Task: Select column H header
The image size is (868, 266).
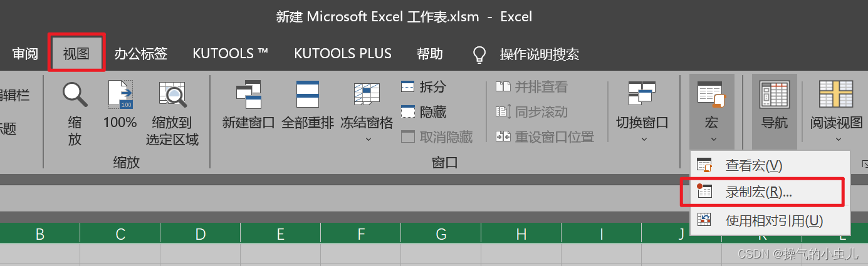Action: [x=521, y=234]
